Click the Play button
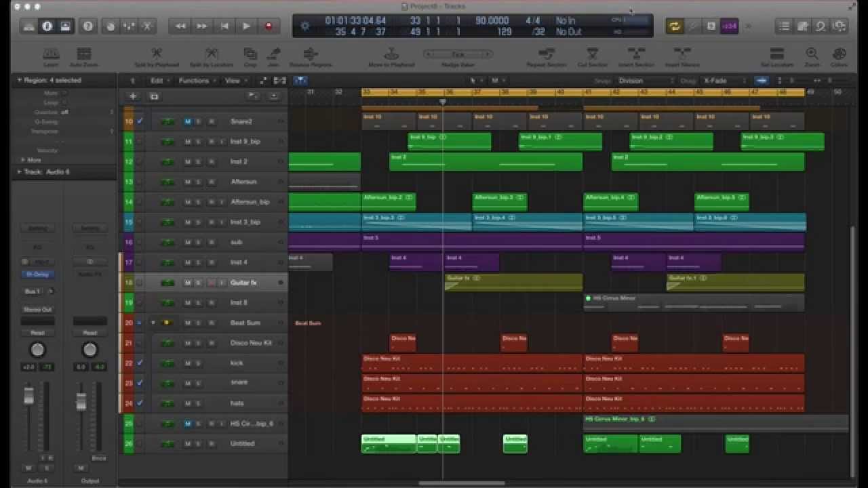Screen dimensions: 868x488 pos(246,26)
